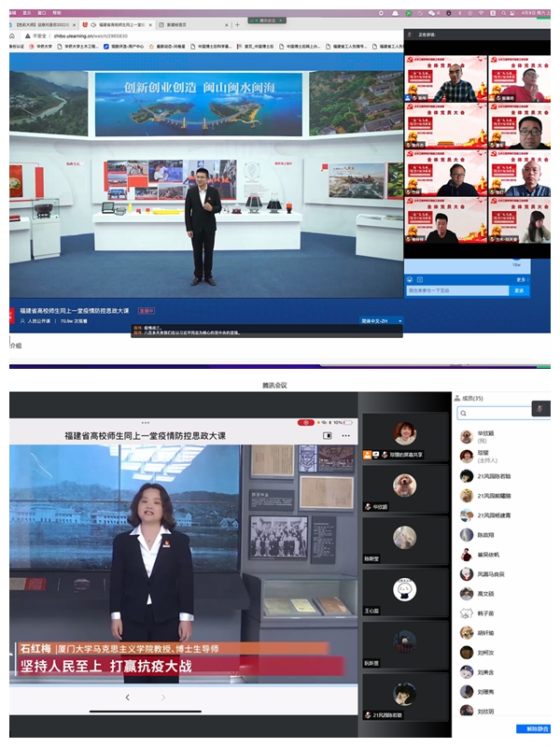Click the 解除静音 unmute button
The image size is (560, 747).
point(533,728)
